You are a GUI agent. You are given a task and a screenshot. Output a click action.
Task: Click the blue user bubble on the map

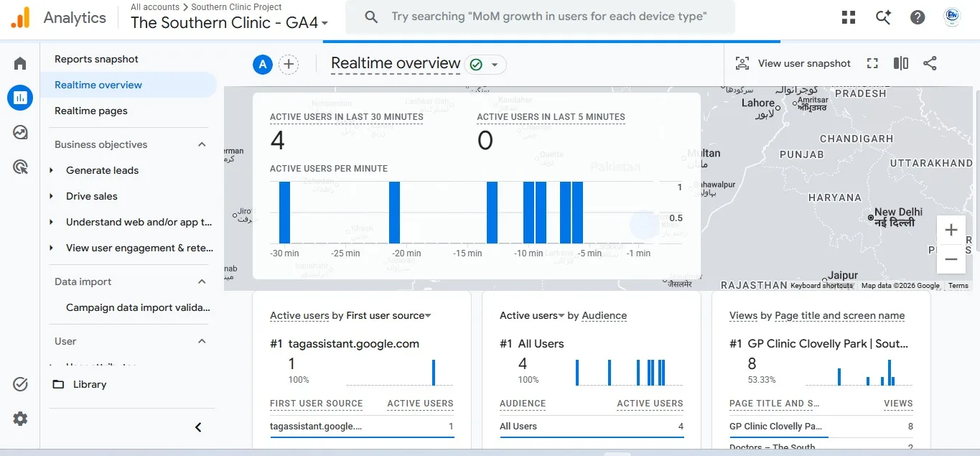[x=644, y=225]
